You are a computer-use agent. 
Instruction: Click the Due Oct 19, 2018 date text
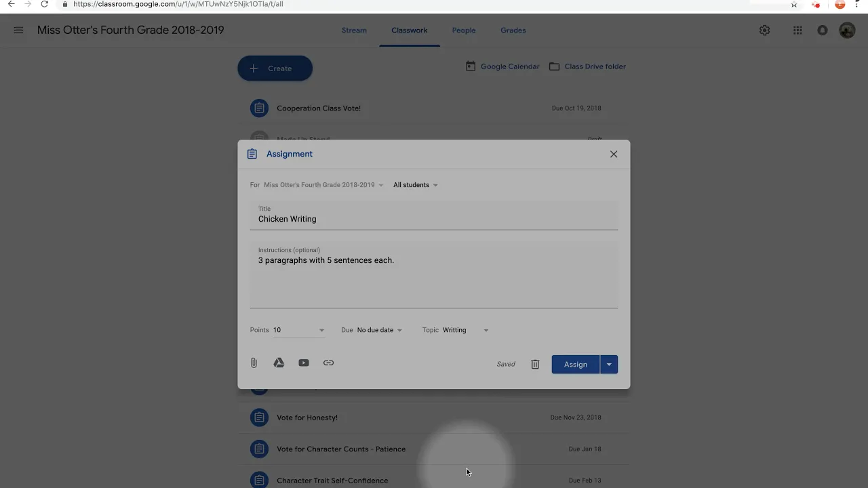pyautogui.click(x=576, y=108)
